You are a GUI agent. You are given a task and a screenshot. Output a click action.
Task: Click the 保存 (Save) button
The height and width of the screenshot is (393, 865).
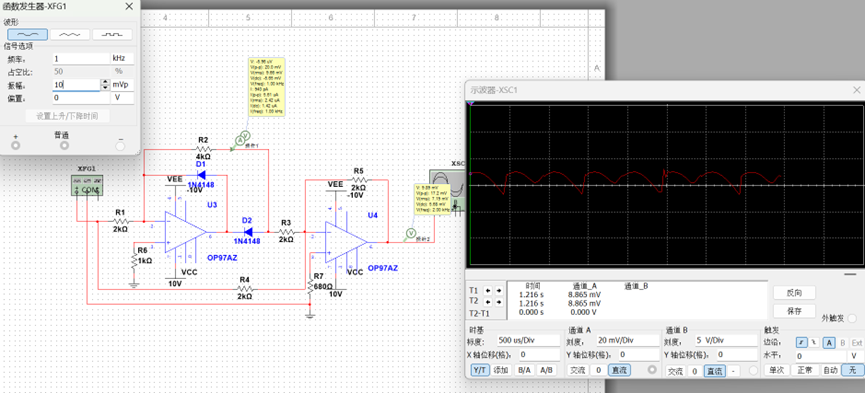pyautogui.click(x=794, y=311)
